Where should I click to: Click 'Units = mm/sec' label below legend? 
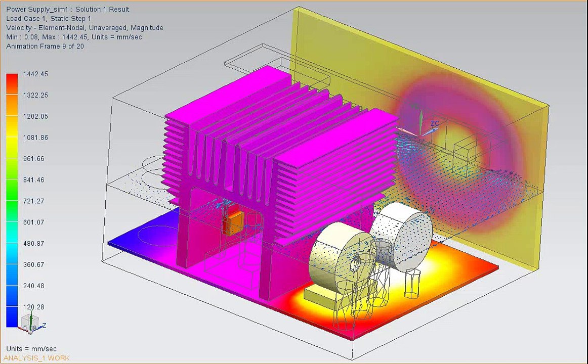click(31, 349)
